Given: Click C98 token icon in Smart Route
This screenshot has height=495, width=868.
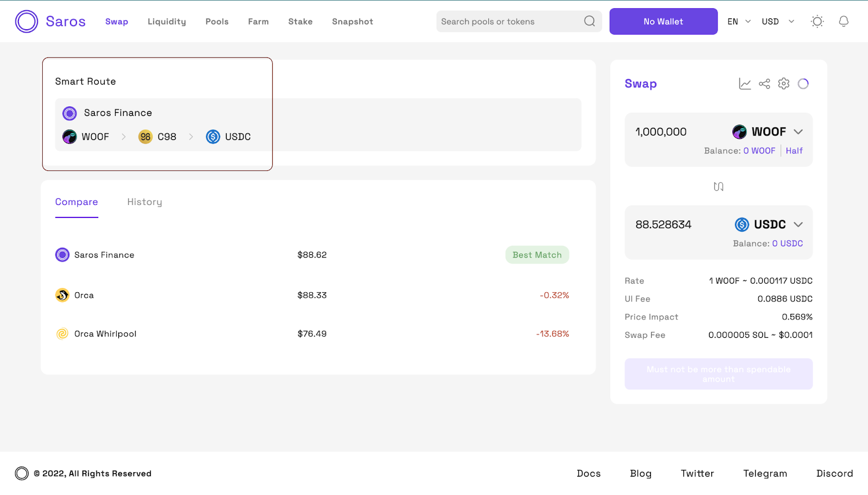Looking at the screenshot, I should point(145,137).
